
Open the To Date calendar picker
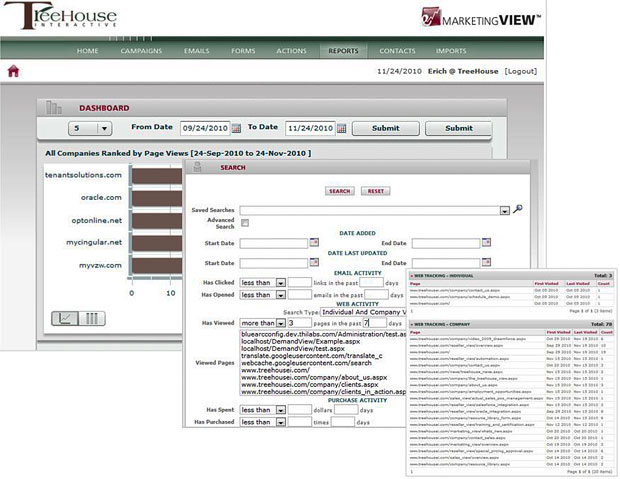(x=342, y=128)
